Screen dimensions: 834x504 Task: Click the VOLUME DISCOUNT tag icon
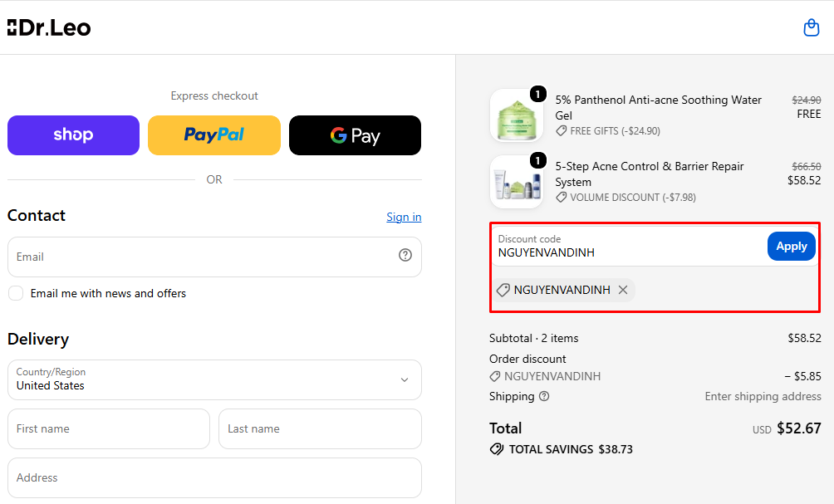click(x=562, y=198)
